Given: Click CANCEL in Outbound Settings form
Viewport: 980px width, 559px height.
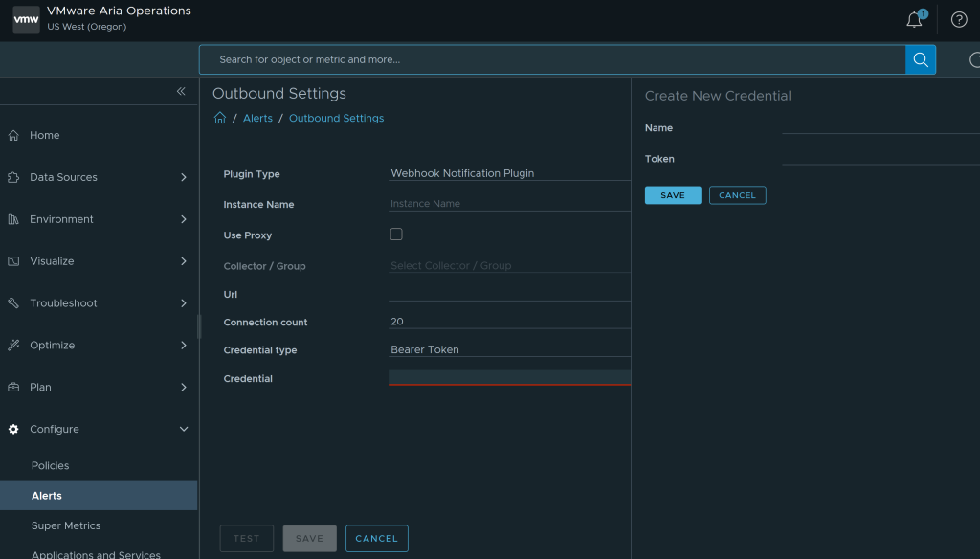Looking at the screenshot, I should pos(376,538).
